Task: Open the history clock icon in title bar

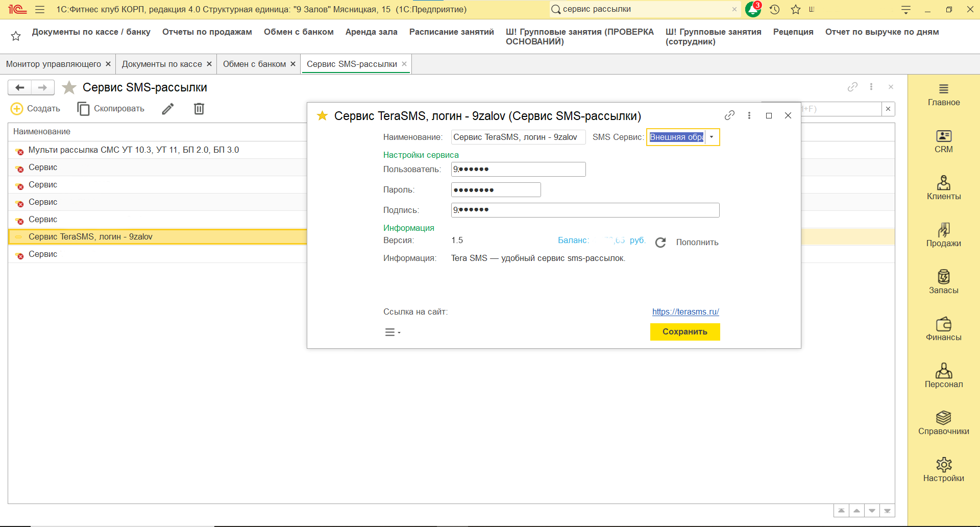Action: 774,9
